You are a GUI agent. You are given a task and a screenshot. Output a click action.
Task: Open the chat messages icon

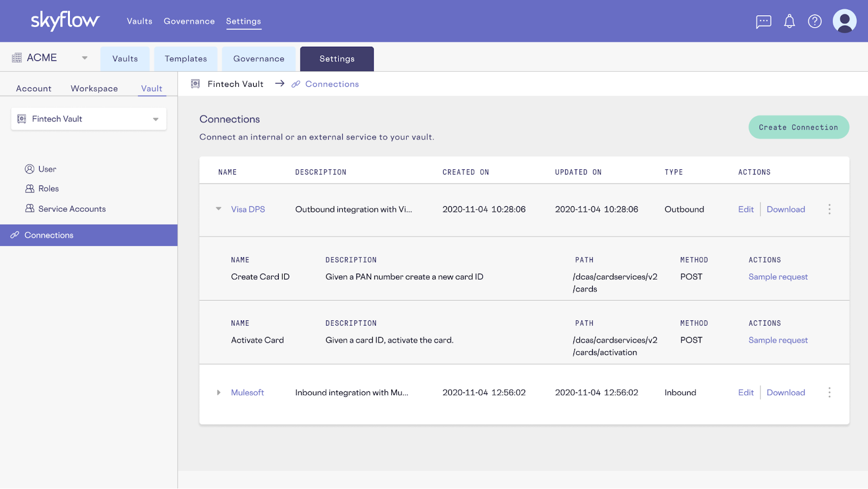(x=763, y=22)
